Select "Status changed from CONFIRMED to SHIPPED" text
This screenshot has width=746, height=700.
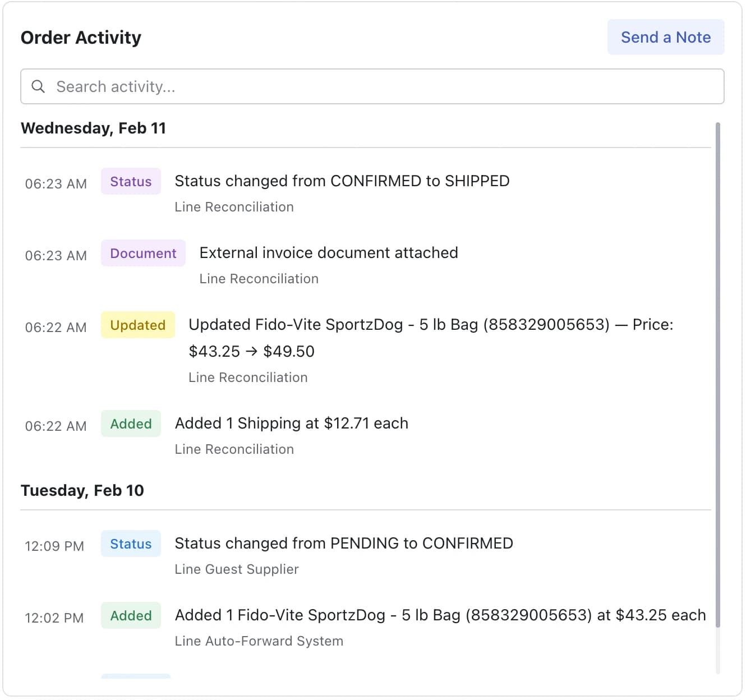(342, 181)
